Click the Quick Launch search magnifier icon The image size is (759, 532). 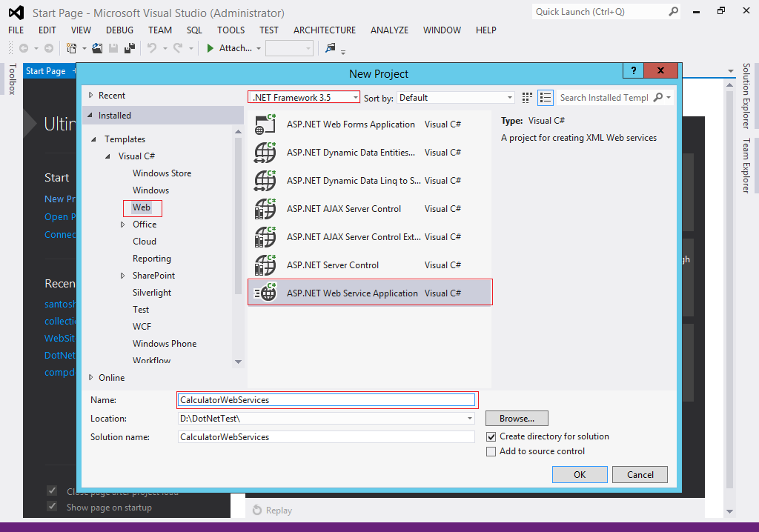pyautogui.click(x=673, y=12)
